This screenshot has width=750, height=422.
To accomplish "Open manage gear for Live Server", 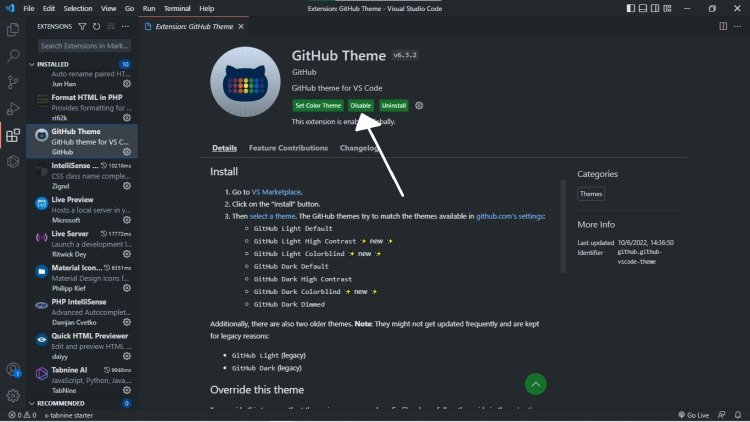I will pos(127,254).
